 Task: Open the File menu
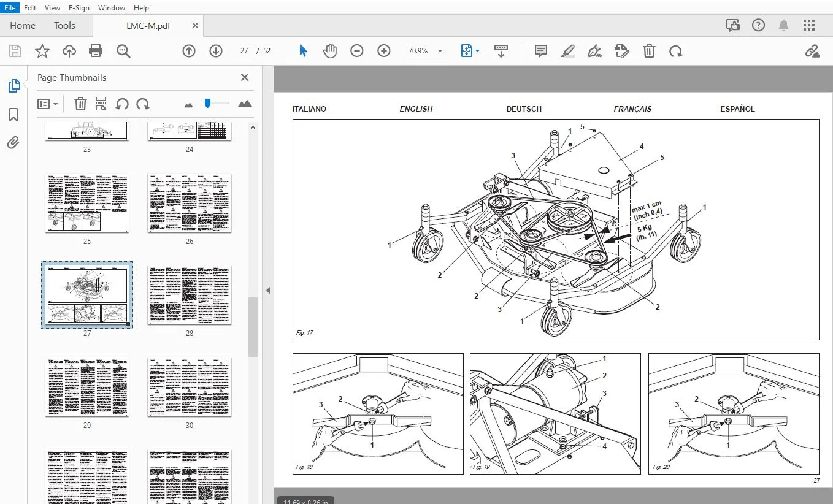point(10,8)
